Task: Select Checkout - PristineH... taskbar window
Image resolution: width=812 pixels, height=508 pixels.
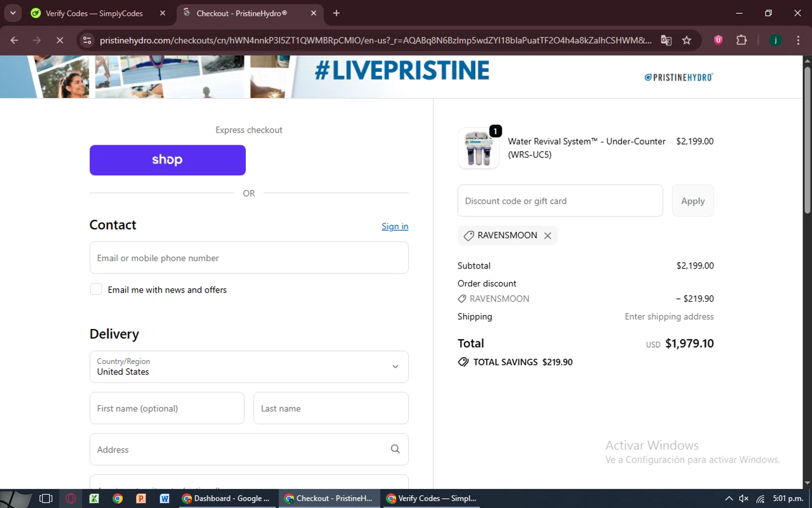Action: pyautogui.click(x=329, y=498)
